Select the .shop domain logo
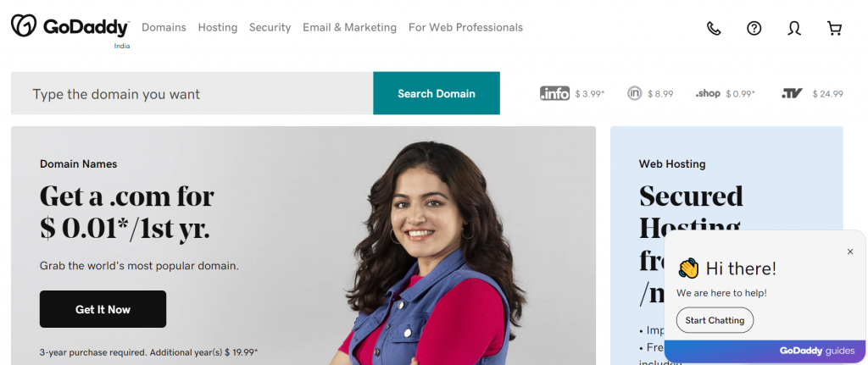The height and width of the screenshot is (365, 868). 708,93
